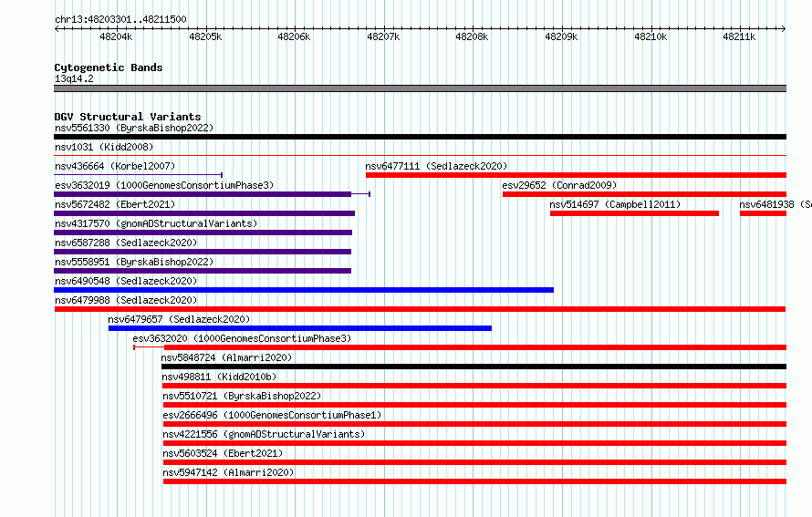Open nsv5603524 (Ebert2021) label
Image resolution: width=812 pixels, height=517 pixels.
(223, 453)
